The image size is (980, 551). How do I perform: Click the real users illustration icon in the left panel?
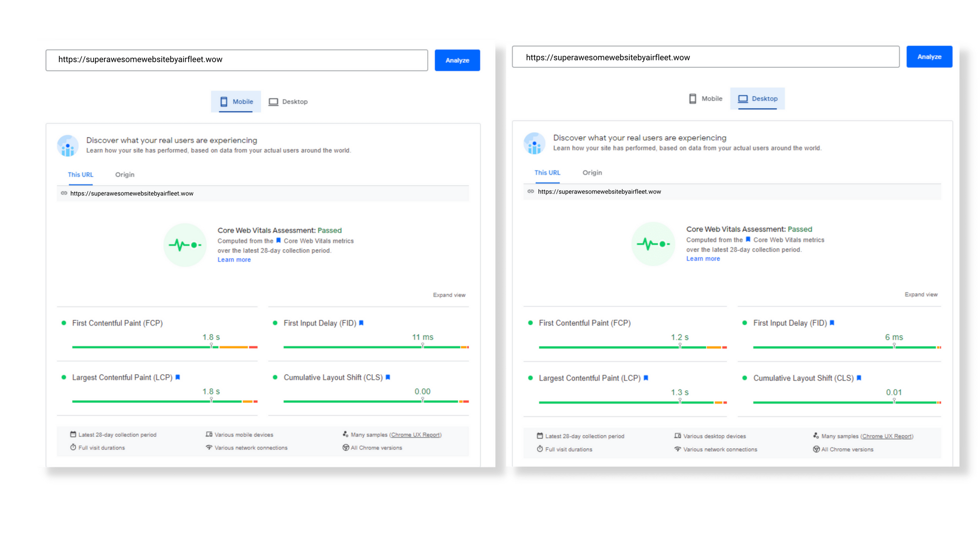(68, 146)
